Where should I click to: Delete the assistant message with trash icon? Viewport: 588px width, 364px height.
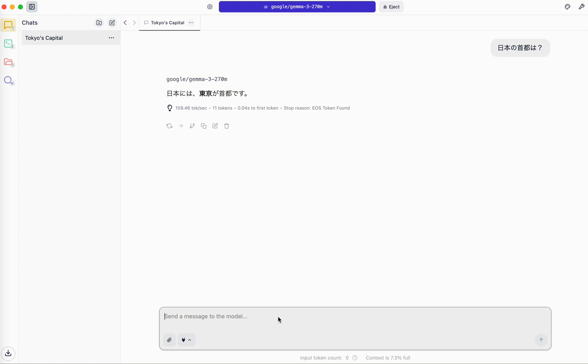(x=227, y=126)
